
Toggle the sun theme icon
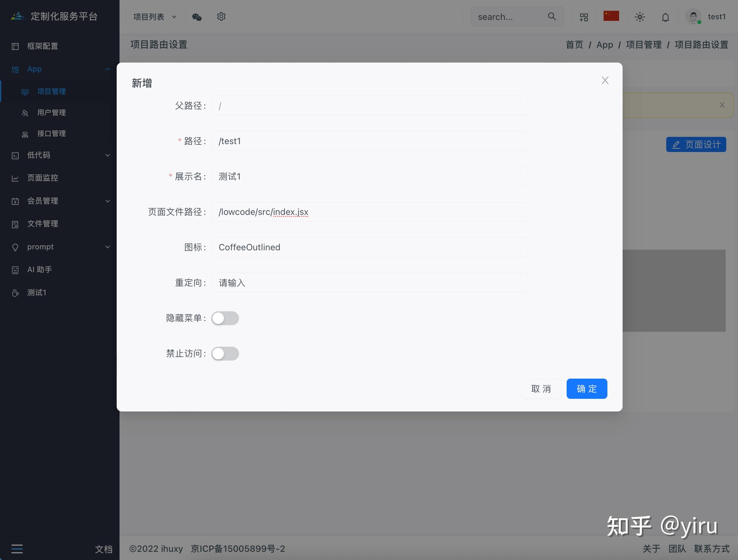point(640,17)
